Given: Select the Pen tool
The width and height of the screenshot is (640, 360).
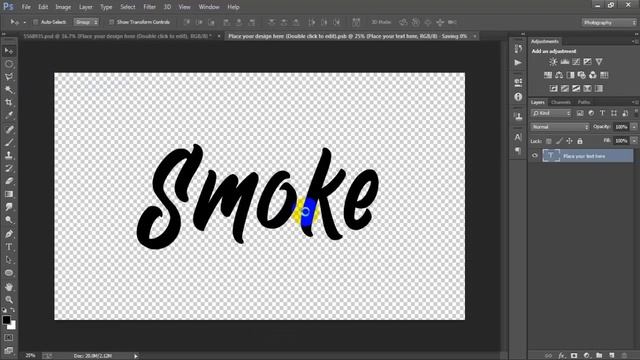Looking at the screenshot, I should [9, 234].
